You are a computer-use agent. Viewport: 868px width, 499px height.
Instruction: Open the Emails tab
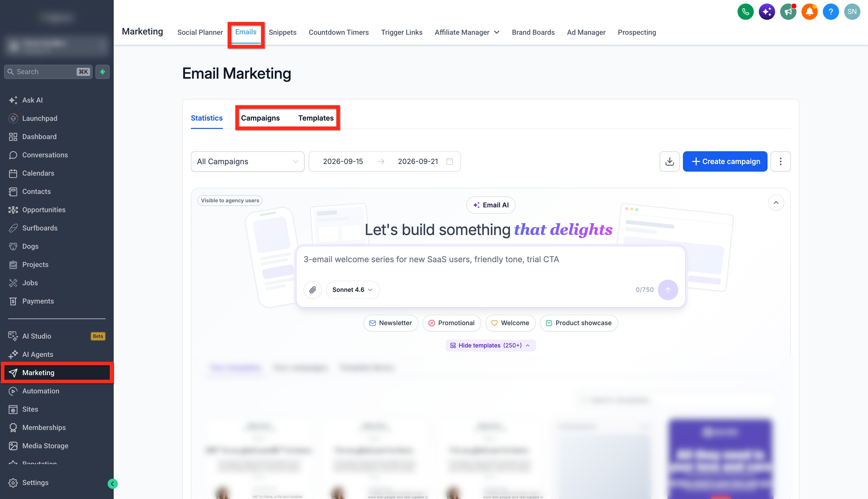(x=246, y=32)
